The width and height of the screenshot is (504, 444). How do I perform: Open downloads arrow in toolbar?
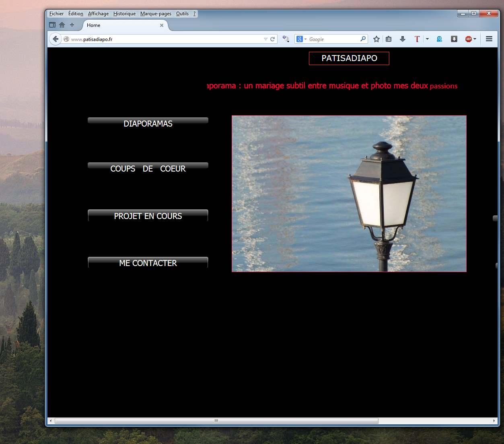[403, 39]
